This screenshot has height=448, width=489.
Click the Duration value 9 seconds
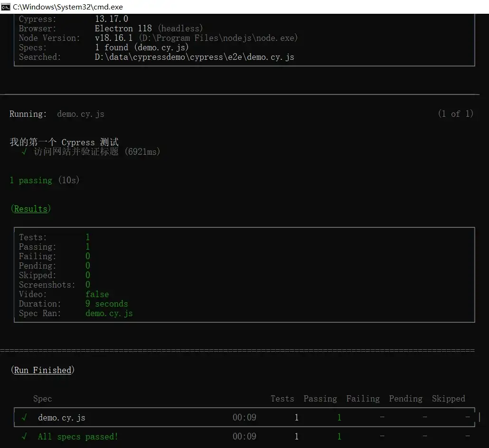pos(107,304)
